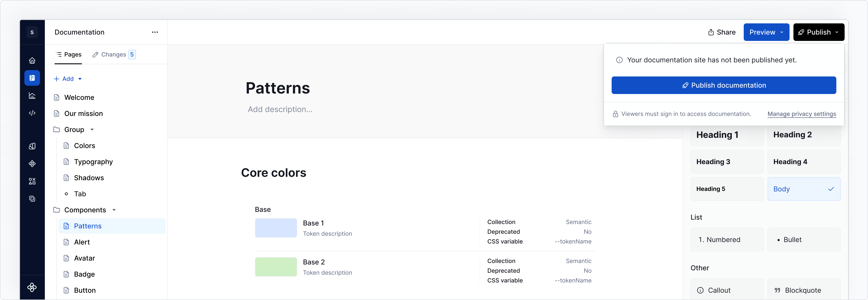Open documentation options via ellipsis menu
This screenshot has height=300, width=868.
[155, 32]
